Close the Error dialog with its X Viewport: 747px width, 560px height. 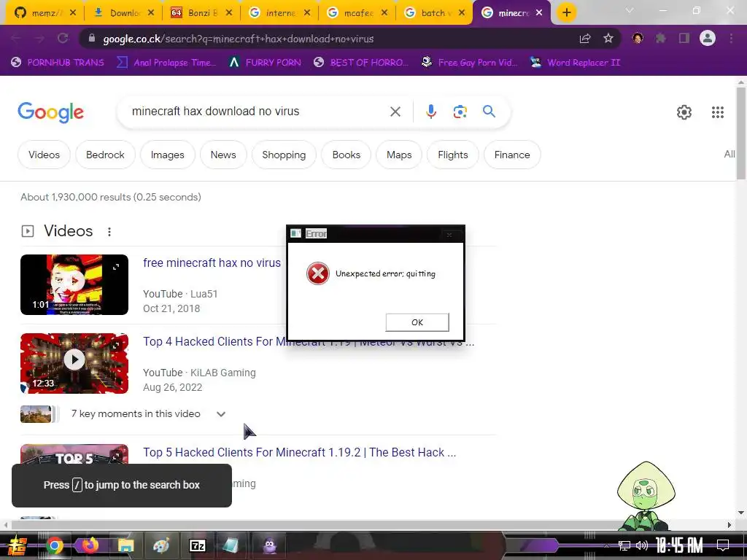449,234
